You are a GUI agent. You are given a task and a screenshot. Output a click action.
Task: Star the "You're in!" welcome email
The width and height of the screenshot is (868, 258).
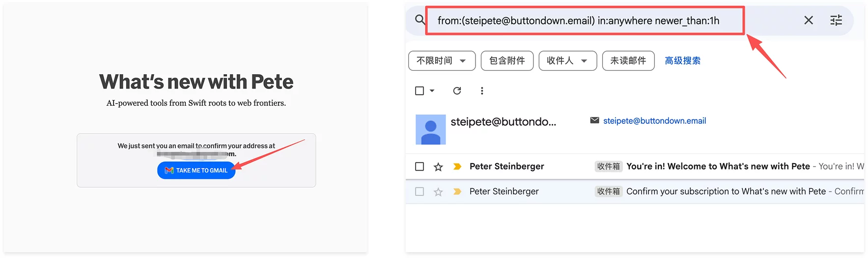438,167
